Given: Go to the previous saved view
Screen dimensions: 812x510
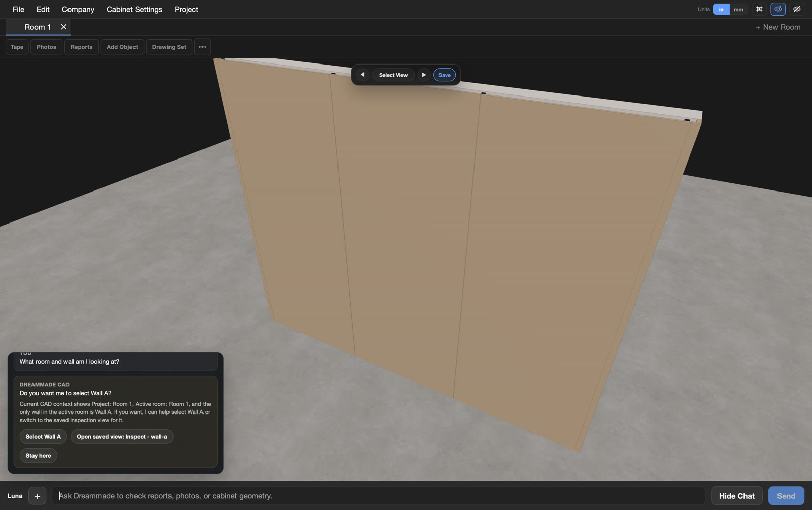Looking at the screenshot, I should 362,75.
